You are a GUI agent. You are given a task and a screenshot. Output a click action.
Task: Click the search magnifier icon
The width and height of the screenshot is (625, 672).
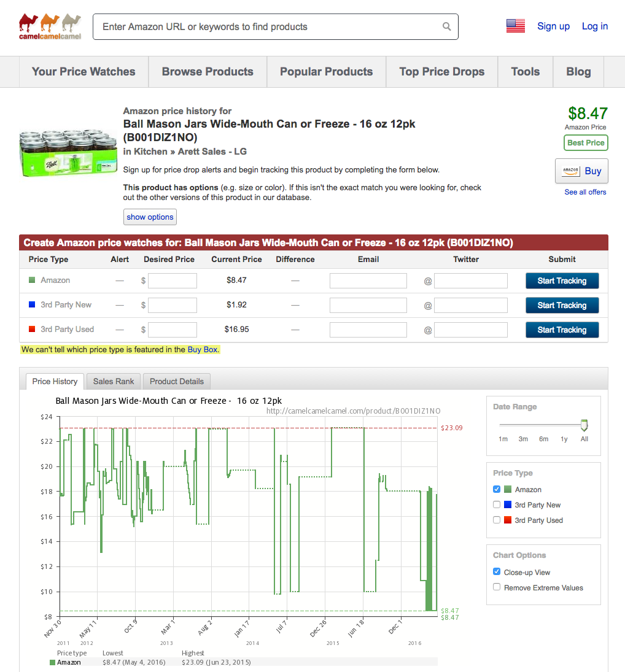pyautogui.click(x=447, y=26)
